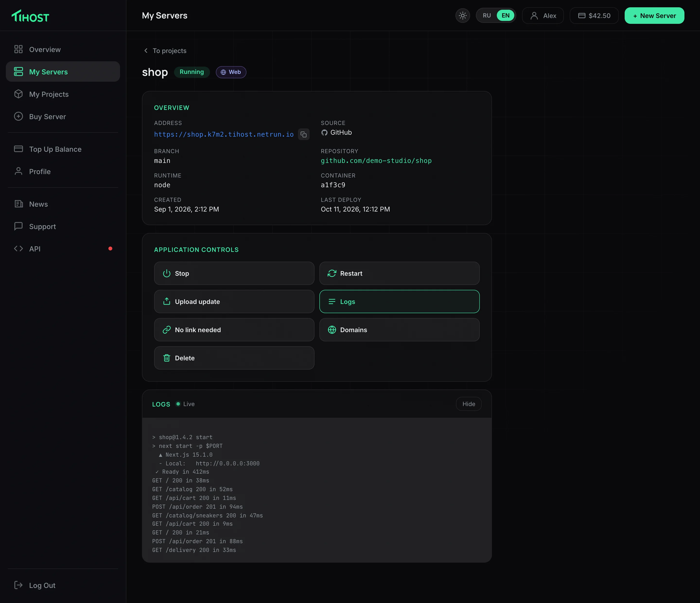Delete the shop application
The height and width of the screenshot is (603, 700).
pyautogui.click(x=234, y=358)
